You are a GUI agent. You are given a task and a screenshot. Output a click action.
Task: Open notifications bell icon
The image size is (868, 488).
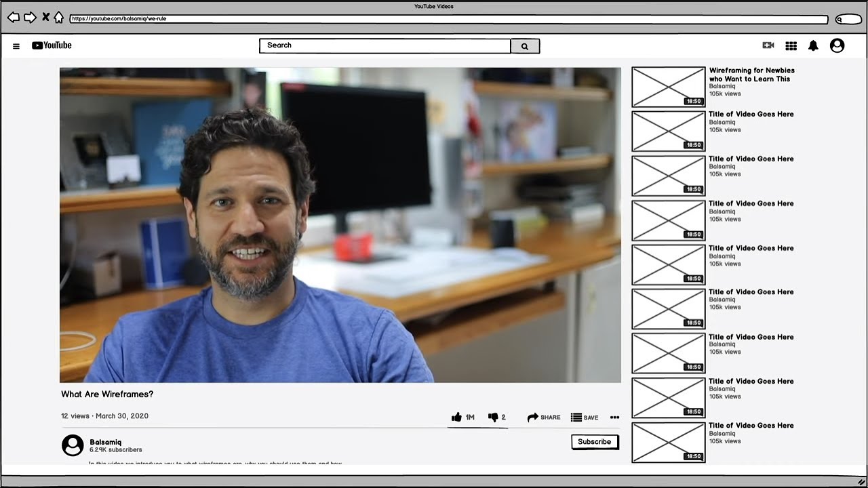(813, 45)
